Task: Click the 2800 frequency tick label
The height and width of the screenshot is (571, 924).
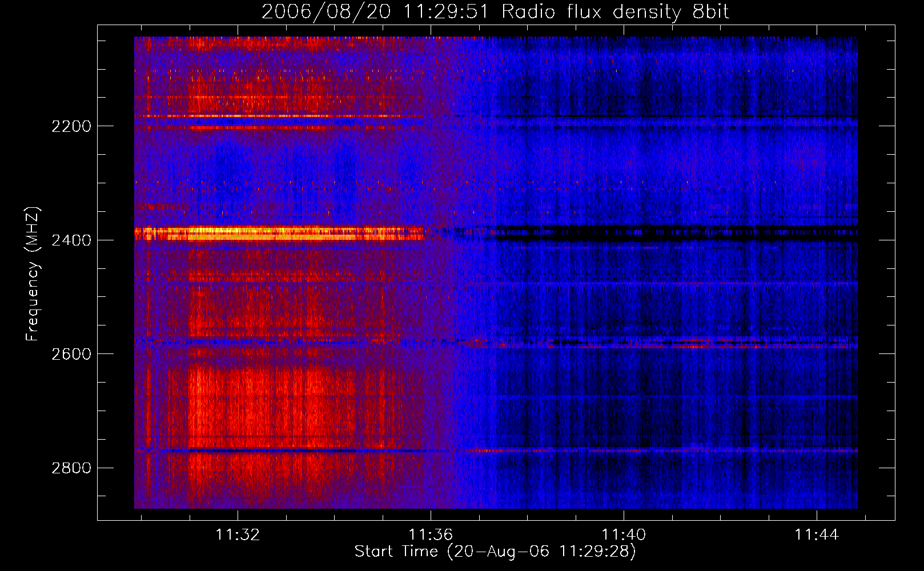Action: point(71,468)
